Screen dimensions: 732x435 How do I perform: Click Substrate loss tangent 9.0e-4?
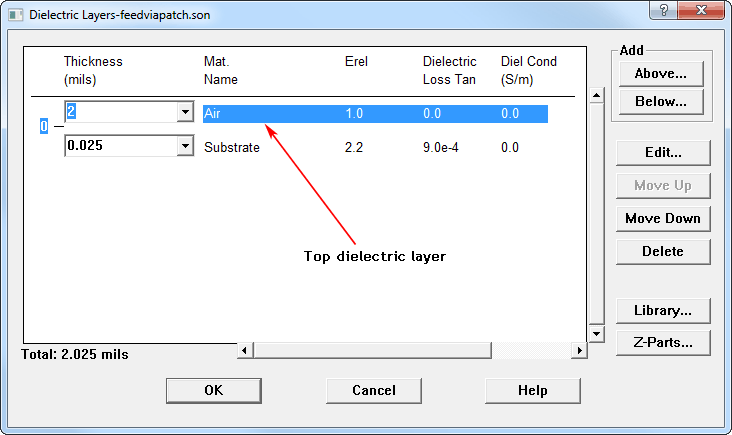[441, 147]
